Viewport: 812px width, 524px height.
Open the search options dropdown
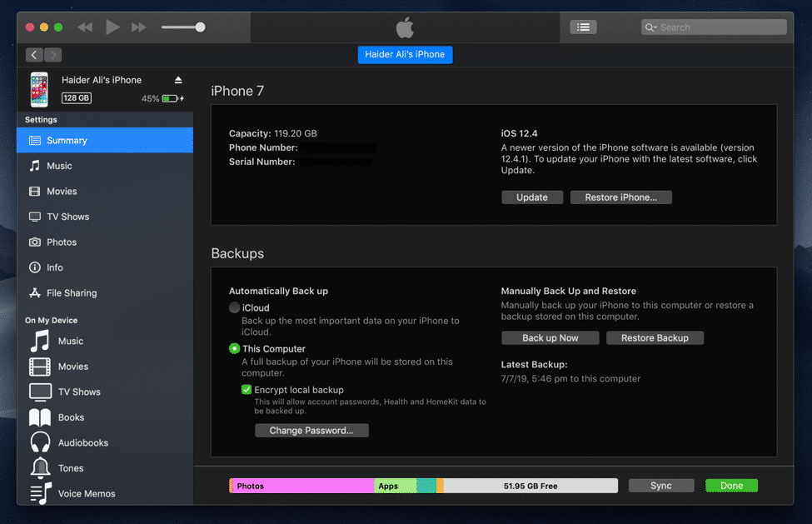[652, 27]
